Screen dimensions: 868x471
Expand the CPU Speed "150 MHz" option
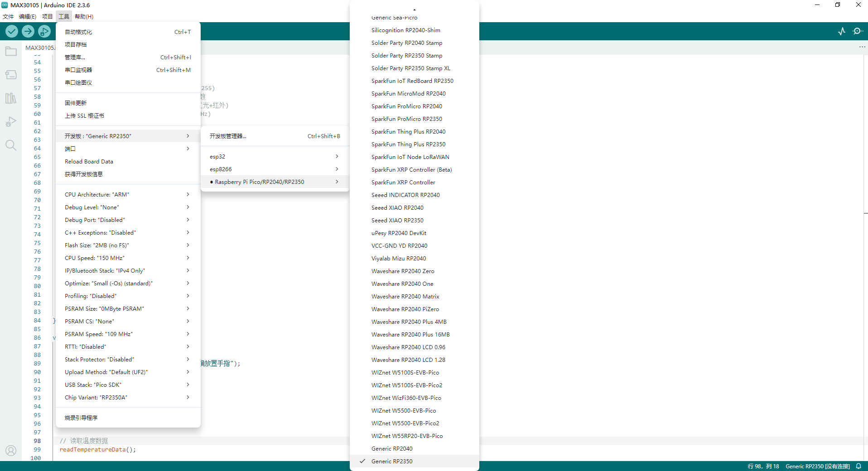[128, 258]
